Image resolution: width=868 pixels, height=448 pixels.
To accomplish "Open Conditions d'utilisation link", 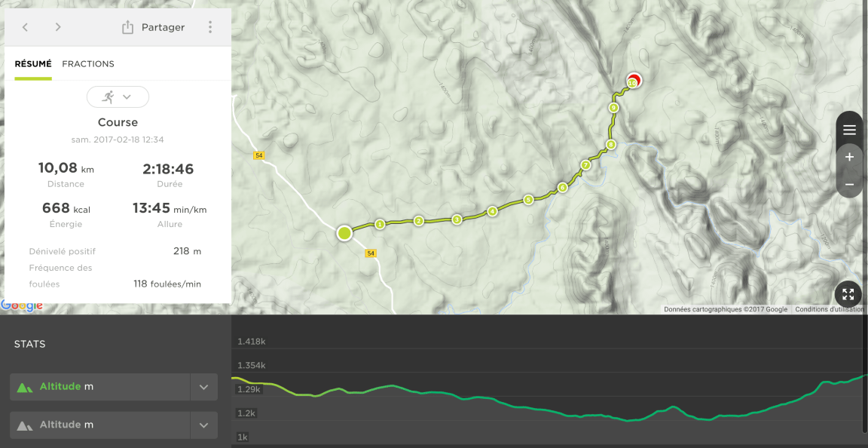I will pyautogui.click(x=830, y=309).
